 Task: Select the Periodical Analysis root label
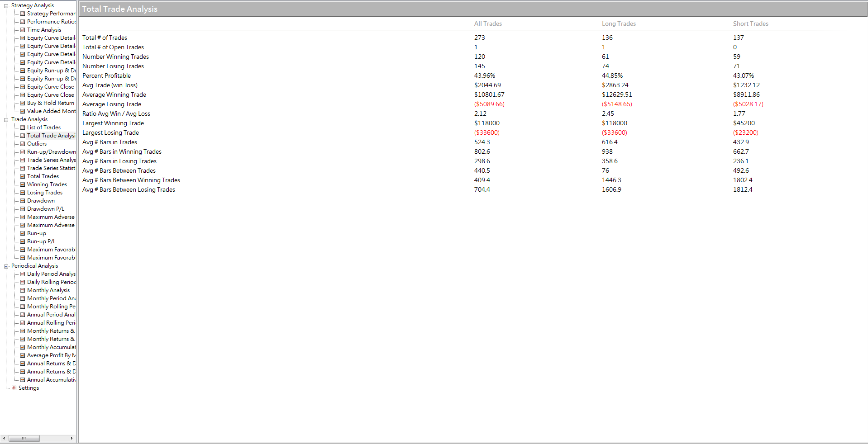(35, 266)
